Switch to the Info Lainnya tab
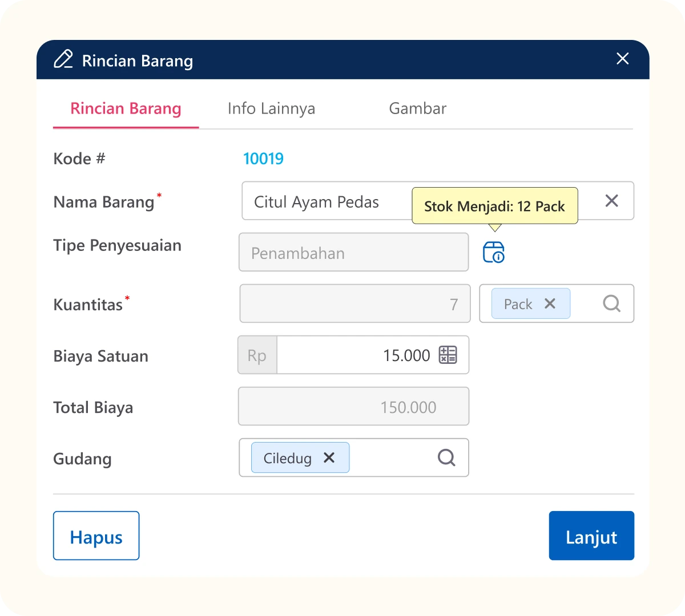 pyautogui.click(x=271, y=108)
